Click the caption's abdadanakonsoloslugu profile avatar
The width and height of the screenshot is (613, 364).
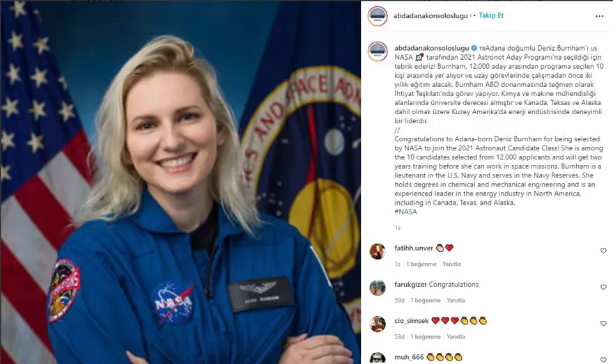coord(378,52)
